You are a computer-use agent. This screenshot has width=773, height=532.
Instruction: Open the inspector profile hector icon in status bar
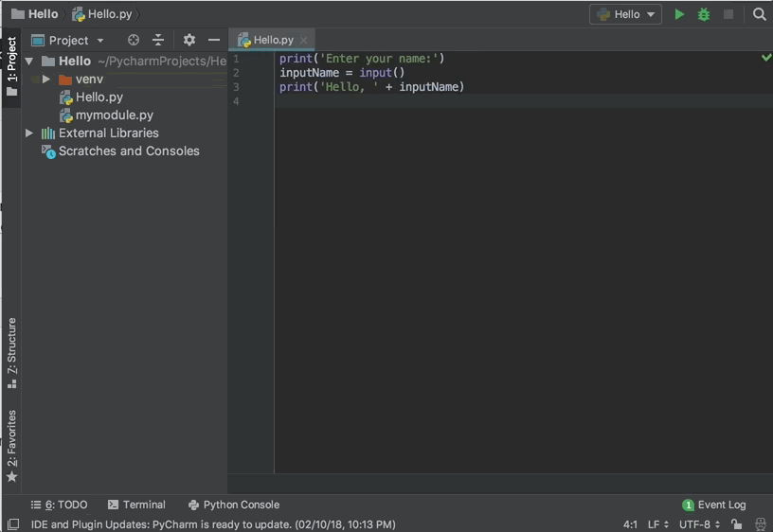(761, 524)
